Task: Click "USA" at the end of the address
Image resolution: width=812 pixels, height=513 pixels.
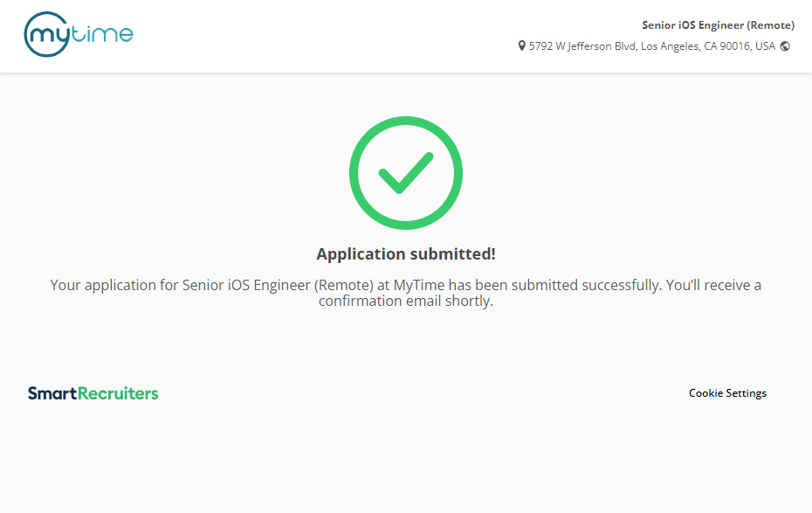Action: point(765,46)
